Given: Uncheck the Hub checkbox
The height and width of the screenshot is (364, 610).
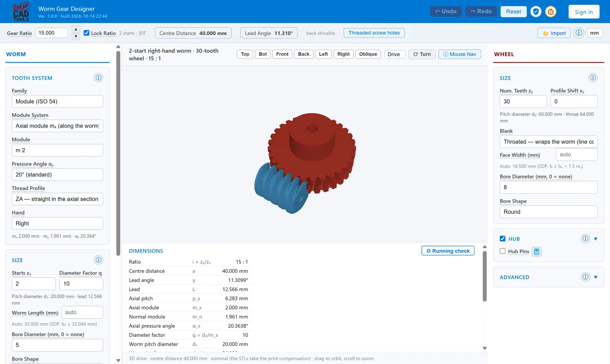Looking at the screenshot, I should [503, 239].
